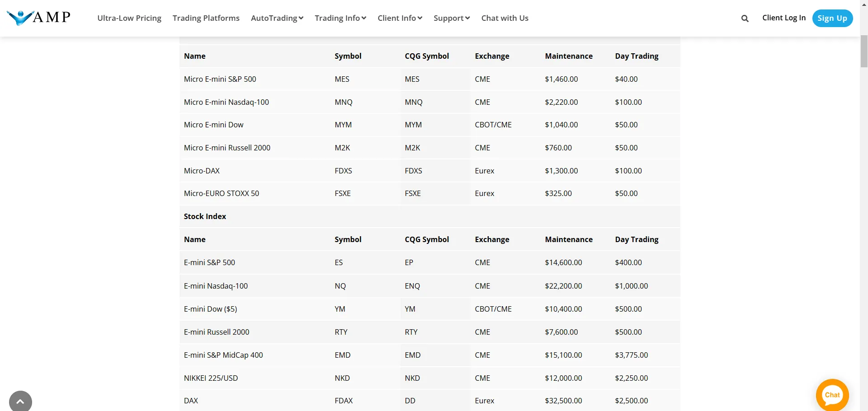Click CBOT/CME exchange for Micro E-mini Dow
The width and height of the screenshot is (868, 411).
click(493, 125)
